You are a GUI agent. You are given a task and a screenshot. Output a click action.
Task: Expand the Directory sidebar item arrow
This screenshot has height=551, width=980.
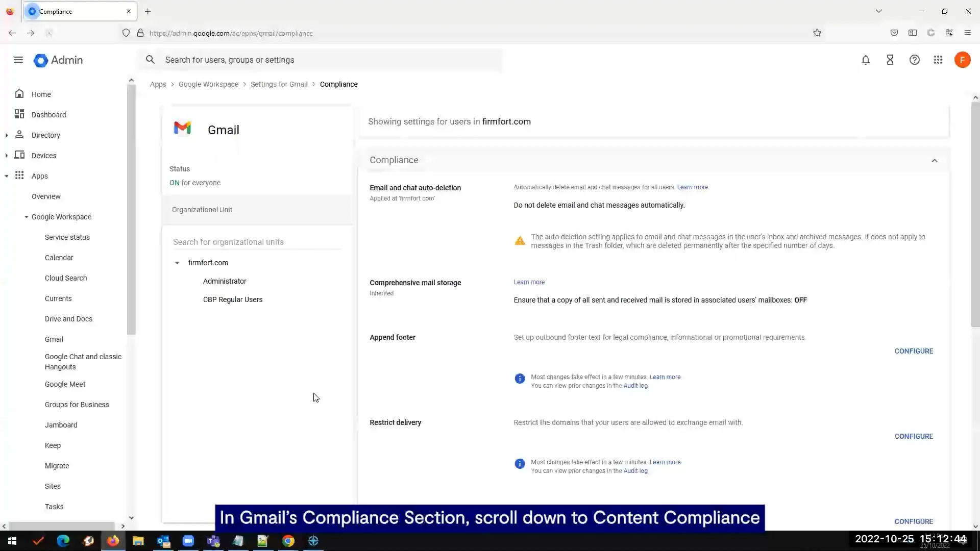tap(7, 135)
